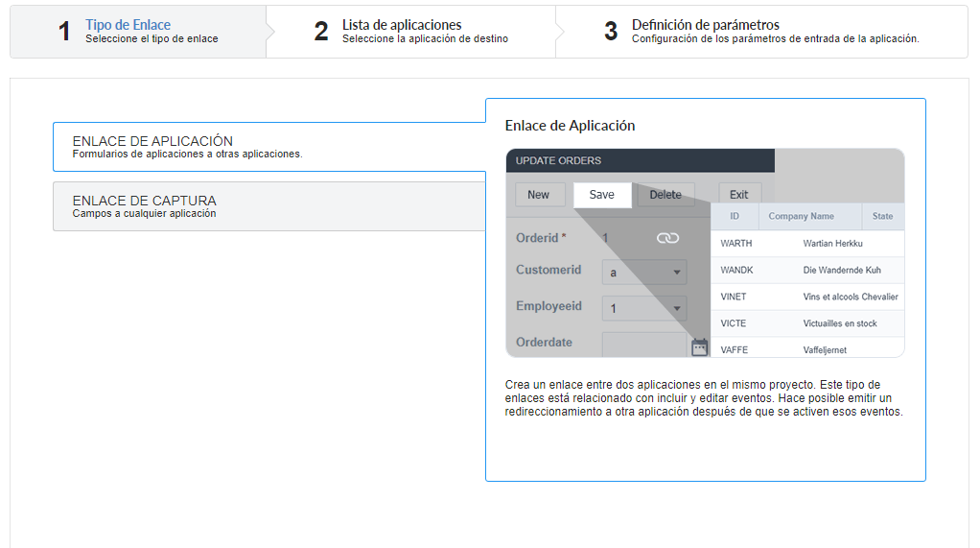Viewport: 980px width, 548px height.
Task: Click the VICTE row ID cell
Action: (x=734, y=323)
